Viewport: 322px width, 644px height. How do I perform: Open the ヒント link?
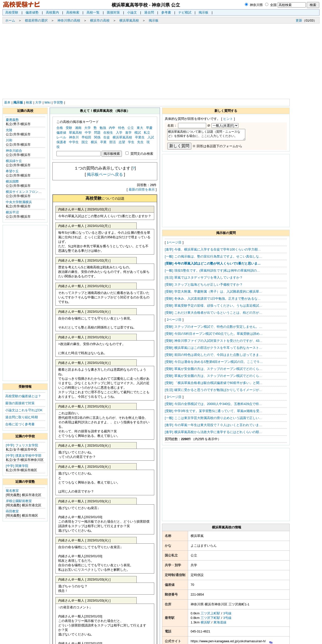click(228, 119)
